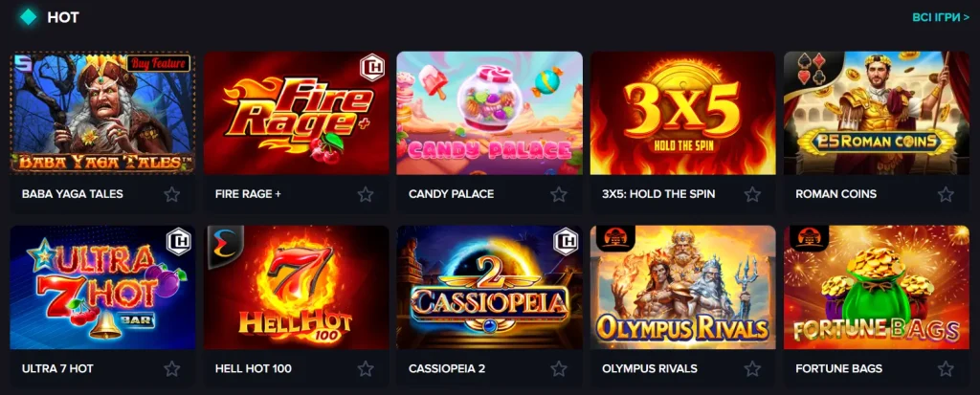
Task: Click the Fortune Bags title text
Action: 838,369
